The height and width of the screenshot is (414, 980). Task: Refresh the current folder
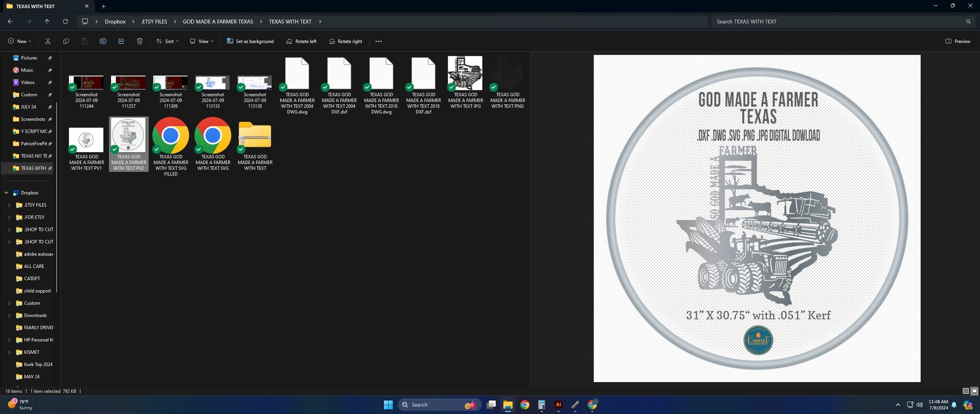(x=65, y=22)
